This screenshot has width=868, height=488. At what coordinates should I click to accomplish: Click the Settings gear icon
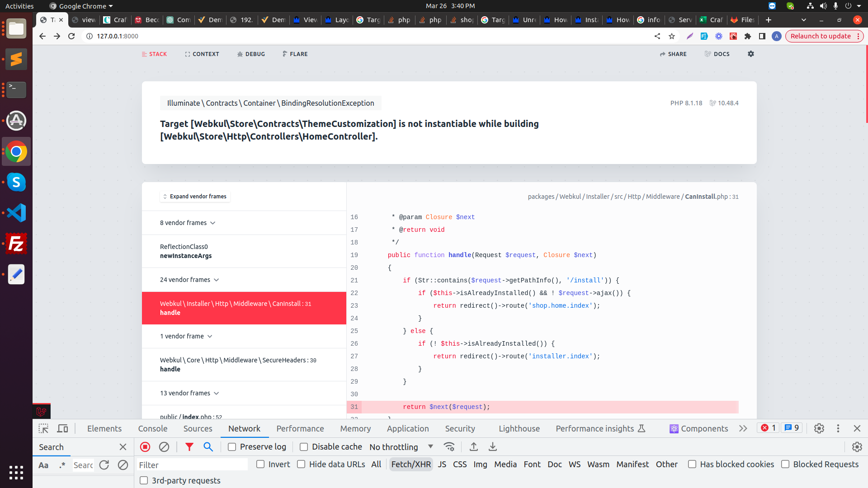click(750, 54)
